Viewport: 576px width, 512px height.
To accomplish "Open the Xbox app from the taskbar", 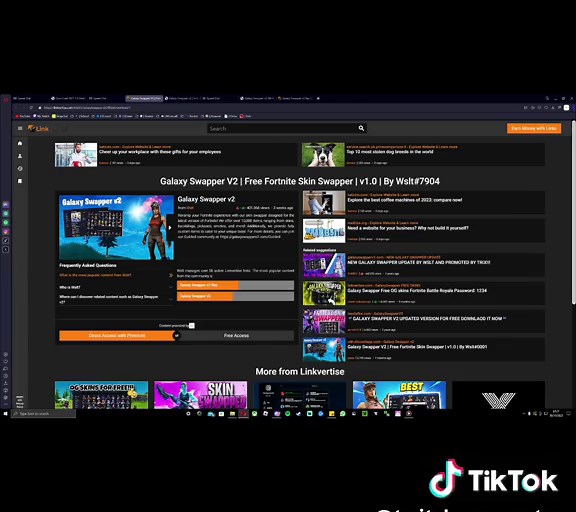I will tap(254, 414).
